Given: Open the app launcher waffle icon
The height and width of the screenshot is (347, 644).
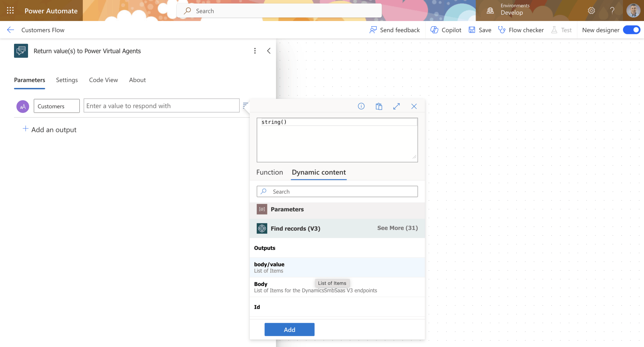Looking at the screenshot, I should [10, 11].
